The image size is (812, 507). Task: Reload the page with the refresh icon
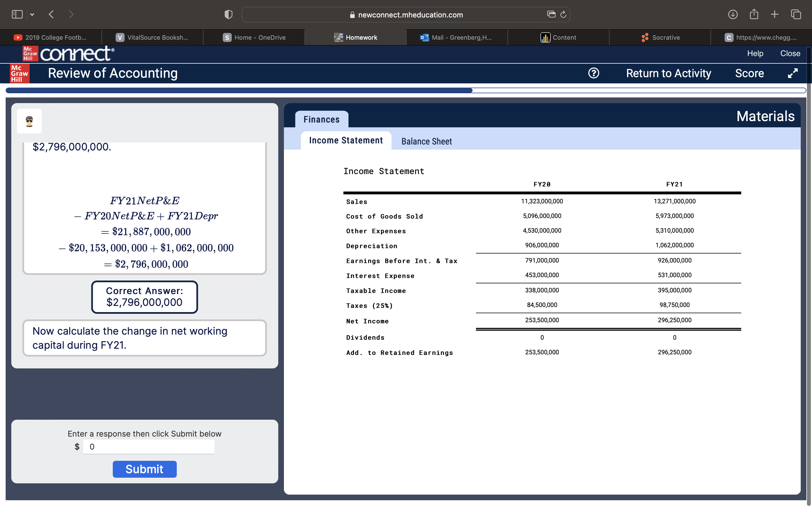click(x=563, y=14)
